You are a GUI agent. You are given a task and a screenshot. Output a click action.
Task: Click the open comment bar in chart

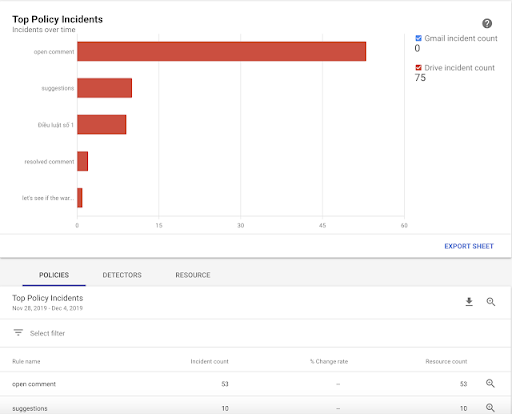coord(222,51)
